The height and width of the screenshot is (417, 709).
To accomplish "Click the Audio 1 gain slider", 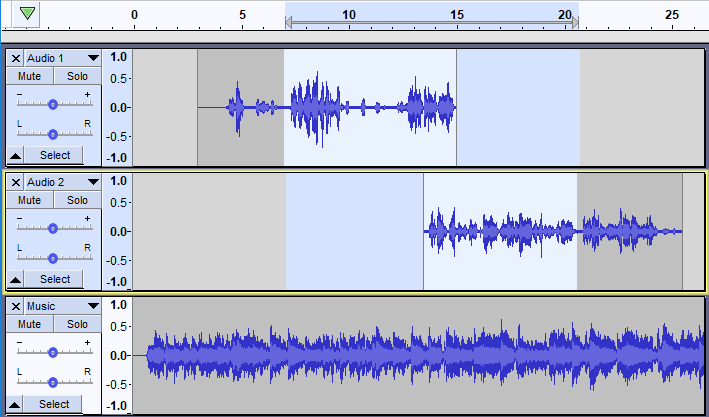I will click(53, 103).
